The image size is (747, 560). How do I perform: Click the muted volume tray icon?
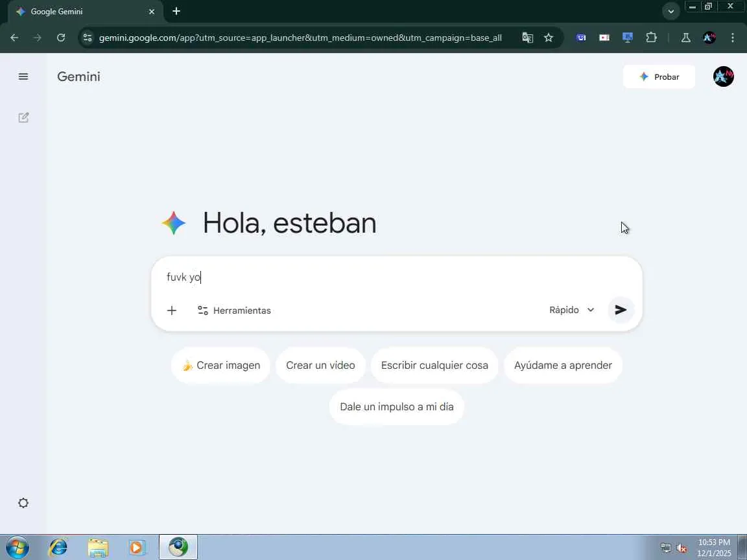pyautogui.click(x=682, y=548)
